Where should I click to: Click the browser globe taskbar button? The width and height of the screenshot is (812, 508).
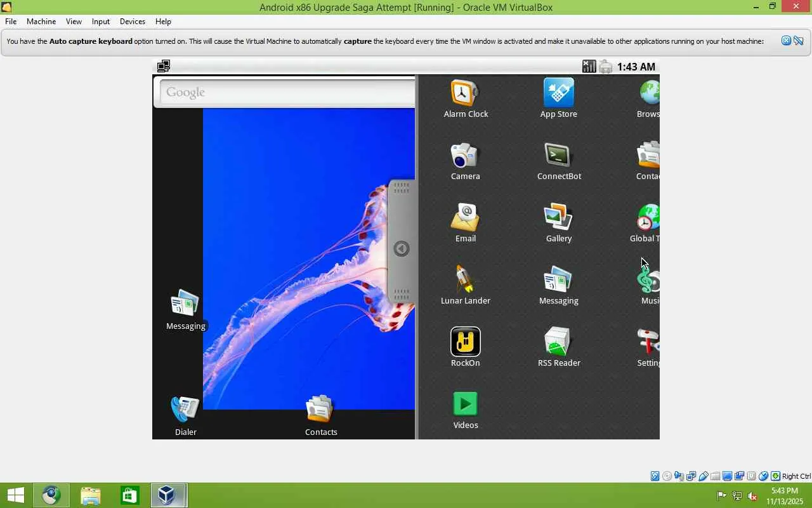click(51, 495)
